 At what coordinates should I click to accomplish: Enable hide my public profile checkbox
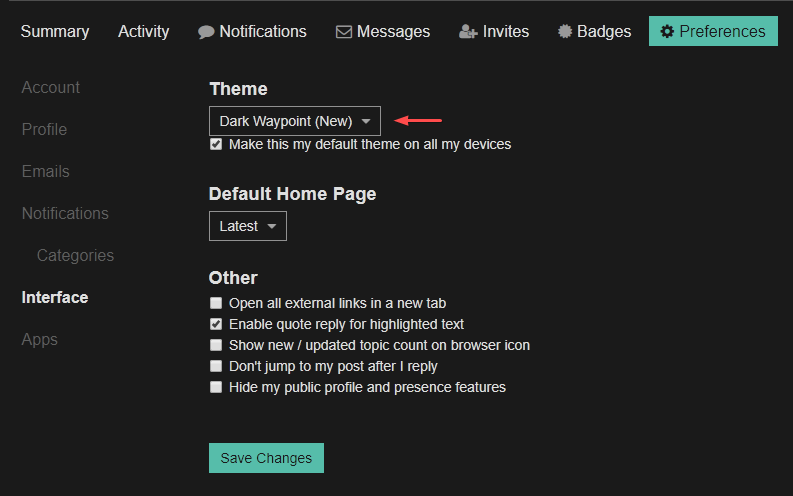click(216, 387)
